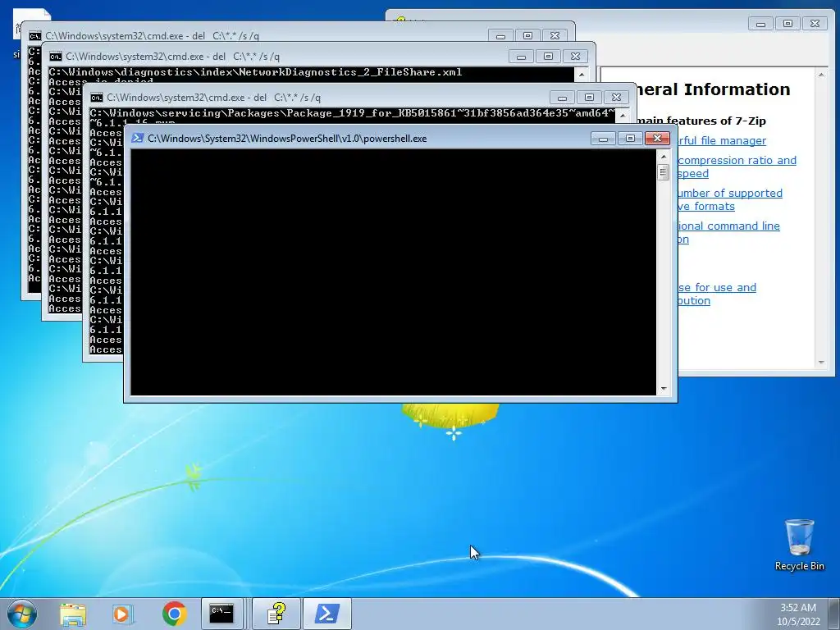This screenshot has height=630, width=840.
Task: Click the rear cmd.exe window system icon
Action: (34, 36)
